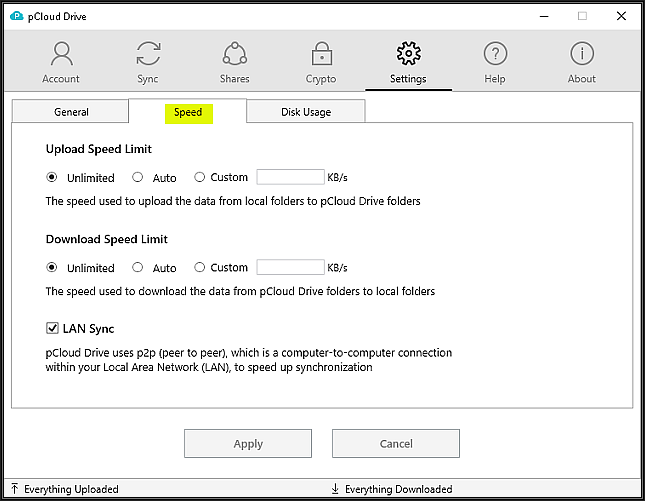Open the Crypto lock icon
This screenshot has height=501, width=645.
(x=321, y=54)
